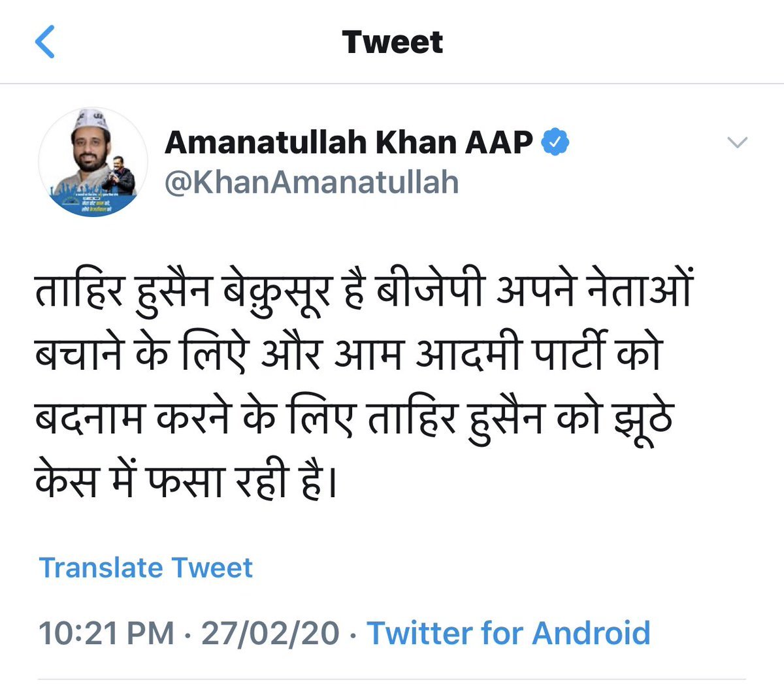The width and height of the screenshot is (784, 684).
Task: Tap the Tweet header title
Action: click(392, 42)
